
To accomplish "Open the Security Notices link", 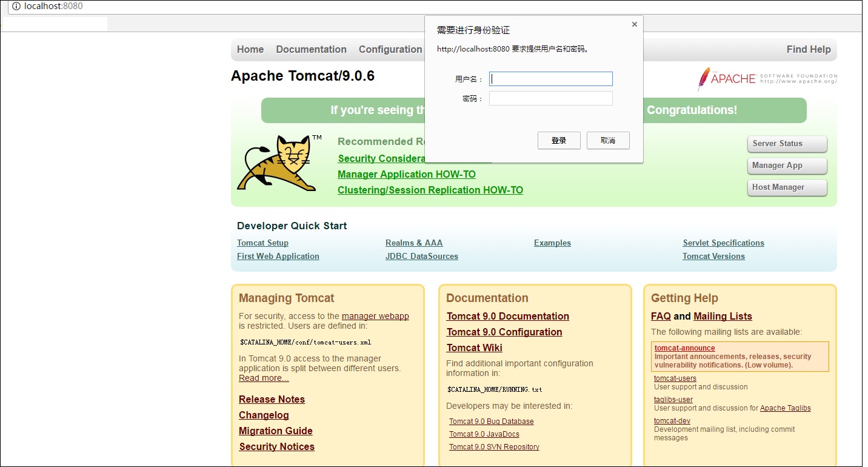I will click(x=277, y=447).
